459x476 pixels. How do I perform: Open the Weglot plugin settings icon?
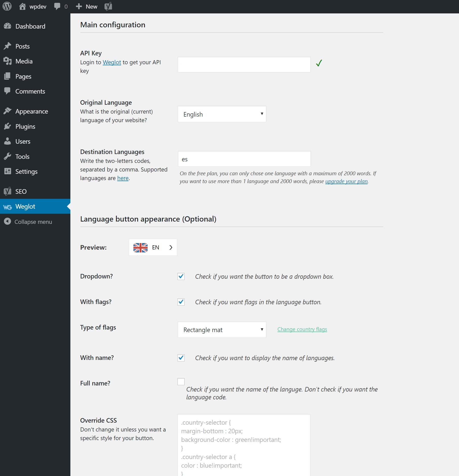pyautogui.click(x=8, y=206)
